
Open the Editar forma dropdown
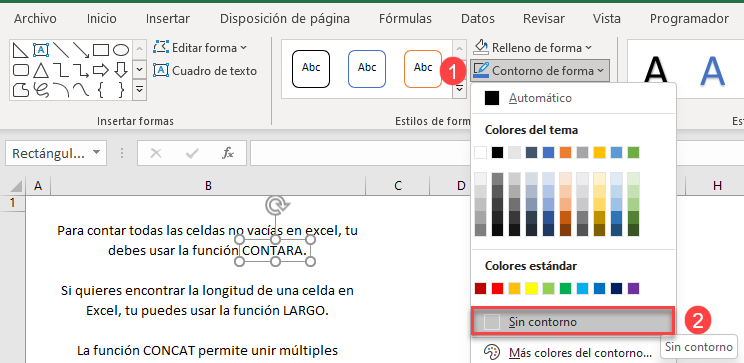click(200, 47)
